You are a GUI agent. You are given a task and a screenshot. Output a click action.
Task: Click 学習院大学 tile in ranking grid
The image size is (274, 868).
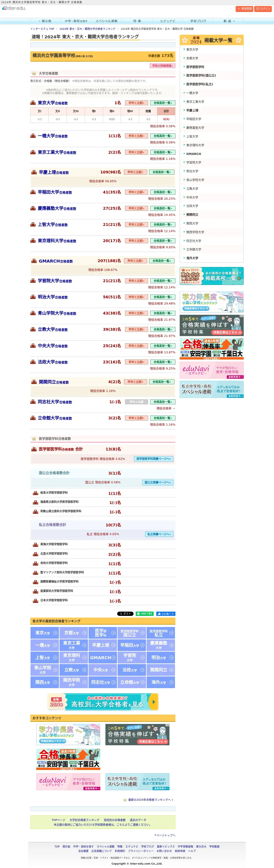click(132, 657)
